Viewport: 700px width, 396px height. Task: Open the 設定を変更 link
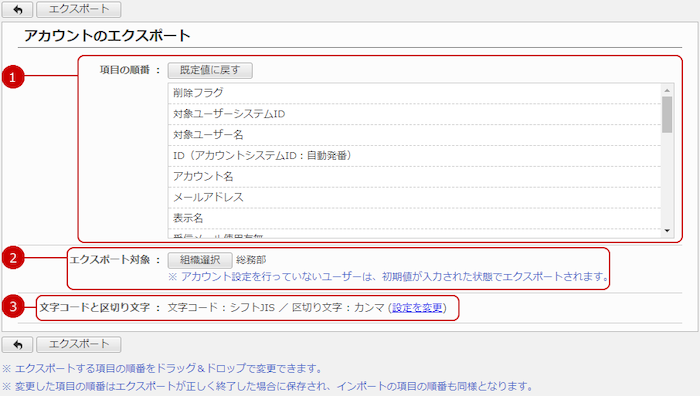click(x=417, y=308)
